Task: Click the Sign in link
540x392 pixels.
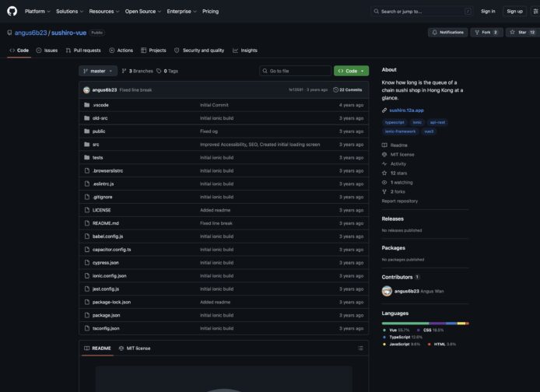Action: point(488,12)
